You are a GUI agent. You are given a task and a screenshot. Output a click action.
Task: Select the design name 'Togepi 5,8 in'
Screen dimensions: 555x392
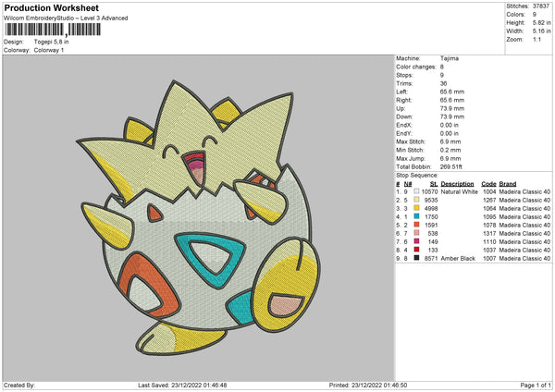[x=51, y=42]
